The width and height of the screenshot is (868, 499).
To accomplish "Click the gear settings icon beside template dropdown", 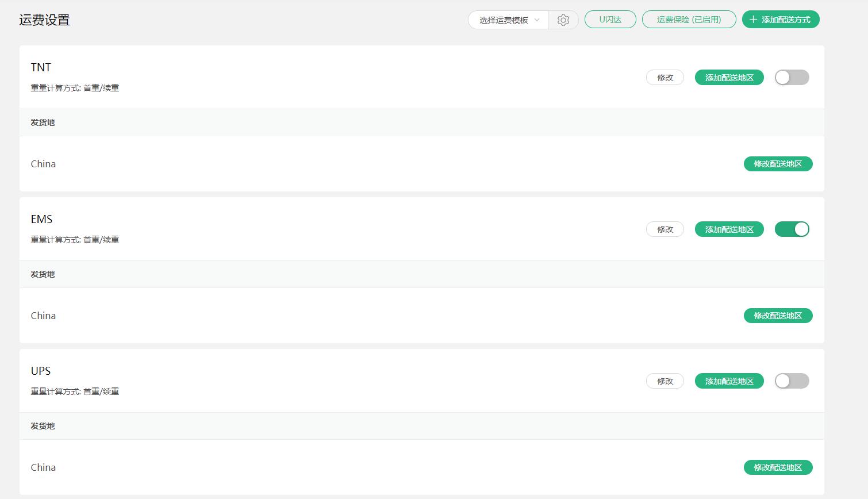I will tap(563, 20).
